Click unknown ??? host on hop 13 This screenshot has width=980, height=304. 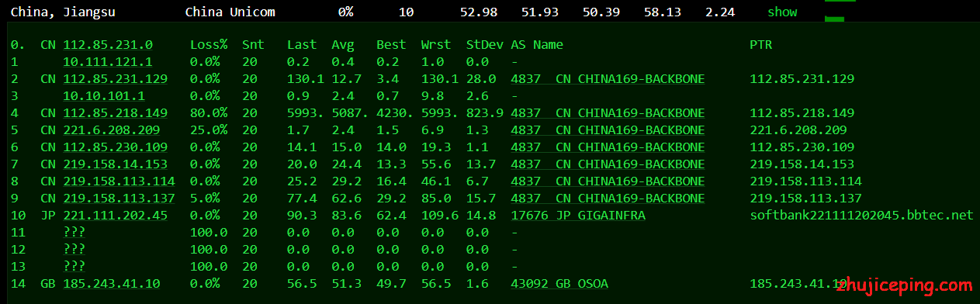point(74,267)
